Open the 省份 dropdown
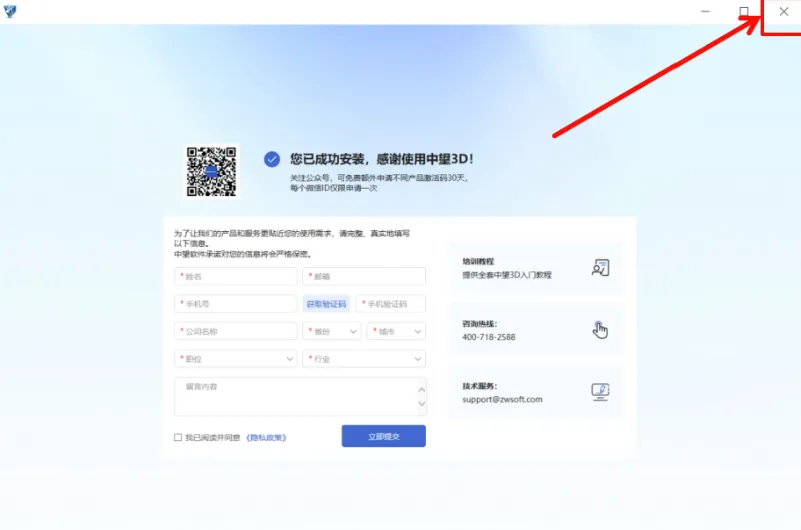 (x=332, y=331)
